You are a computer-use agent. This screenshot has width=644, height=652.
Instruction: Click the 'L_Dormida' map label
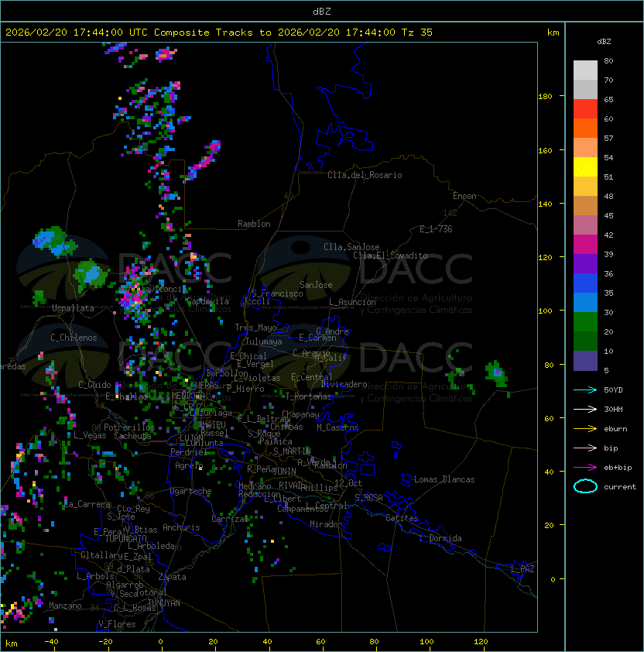[x=440, y=538]
